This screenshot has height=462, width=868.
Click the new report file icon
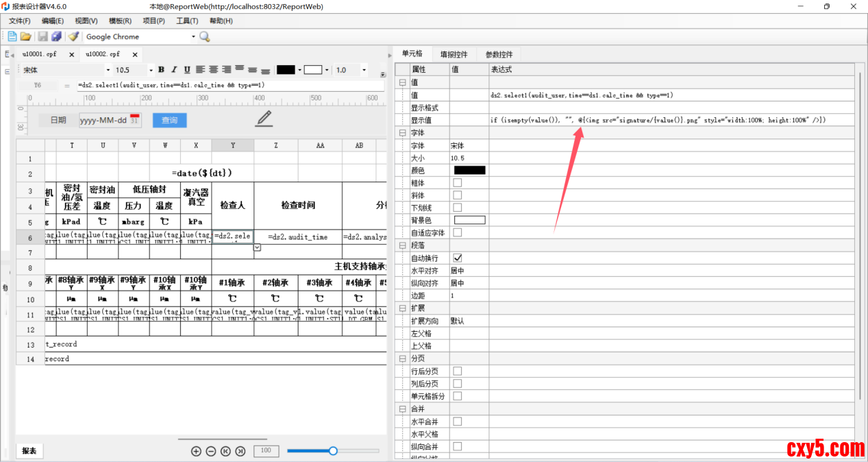[12, 36]
